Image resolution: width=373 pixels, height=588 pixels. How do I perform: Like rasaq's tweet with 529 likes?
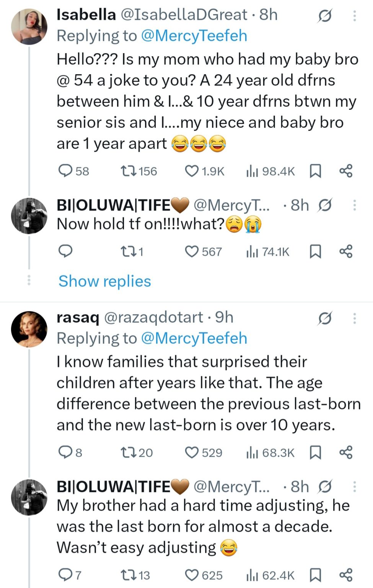192,452
